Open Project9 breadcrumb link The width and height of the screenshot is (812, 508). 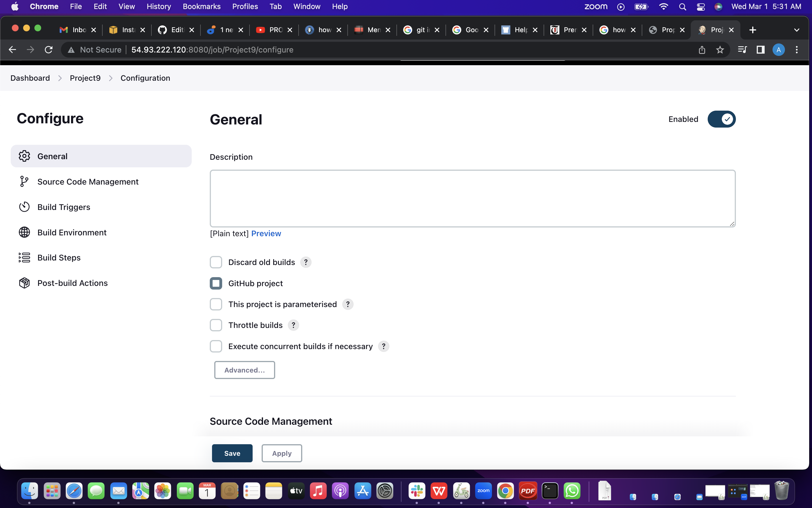[x=85, y=78]
